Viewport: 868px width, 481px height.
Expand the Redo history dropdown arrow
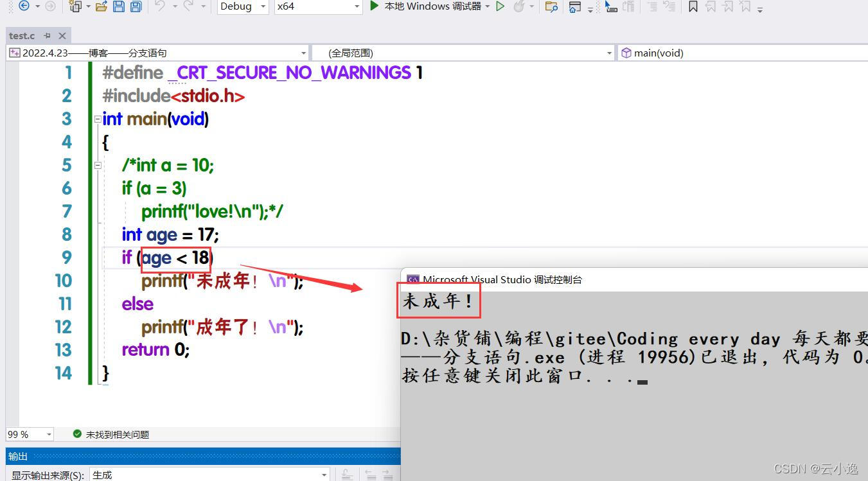pos(203,6)
